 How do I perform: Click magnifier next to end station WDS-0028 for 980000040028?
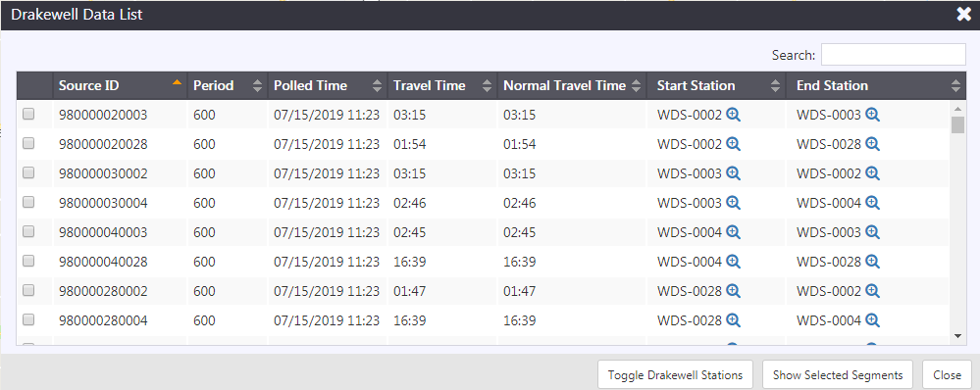[872, 262]
